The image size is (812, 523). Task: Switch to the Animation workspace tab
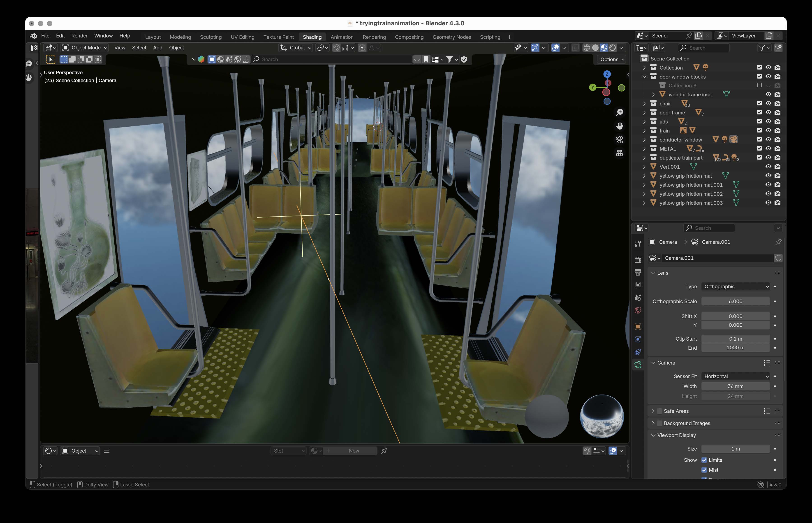tap(342, 37)
